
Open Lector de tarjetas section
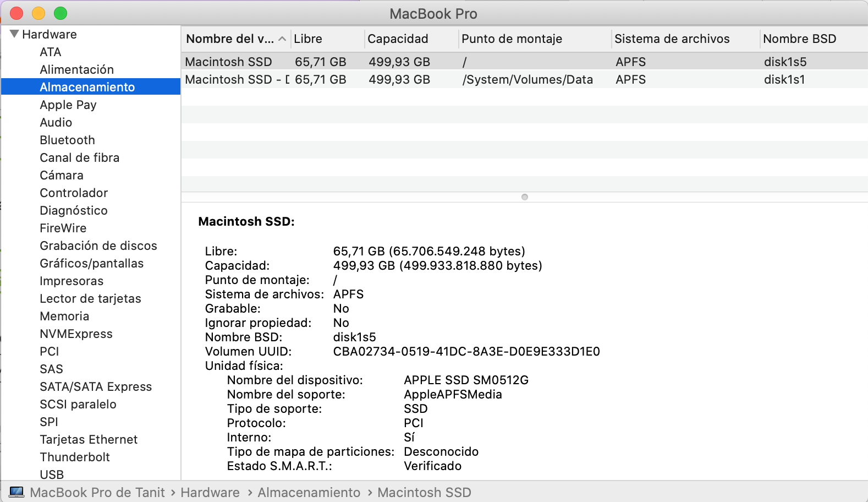click(91, 298)
